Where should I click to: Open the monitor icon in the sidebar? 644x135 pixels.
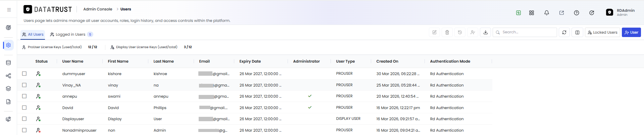coord(8,119)
